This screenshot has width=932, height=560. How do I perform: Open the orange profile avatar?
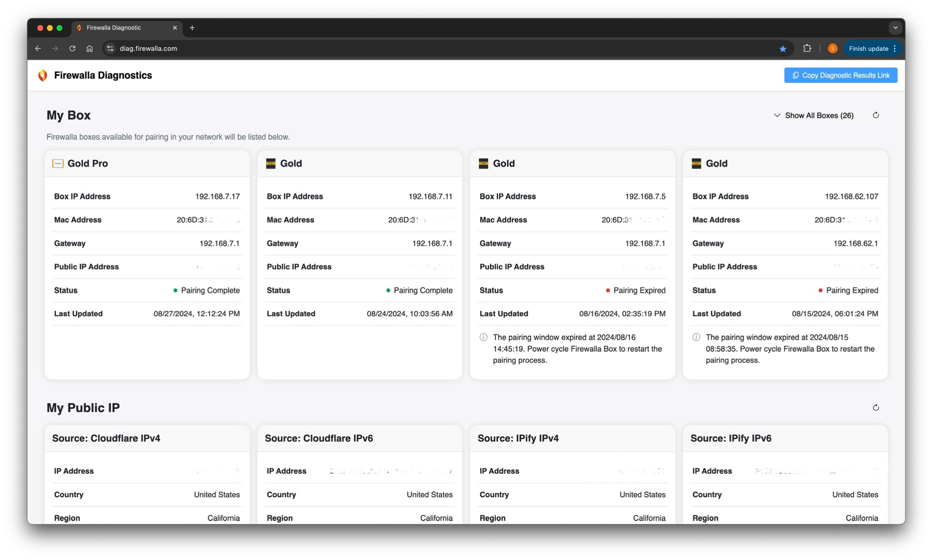tap(832, 48)
